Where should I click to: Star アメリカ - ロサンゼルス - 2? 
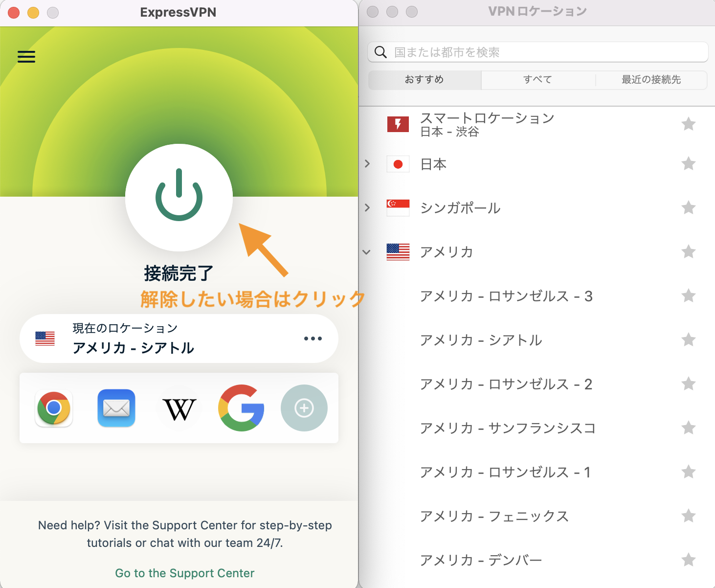[x=689, y=384]
